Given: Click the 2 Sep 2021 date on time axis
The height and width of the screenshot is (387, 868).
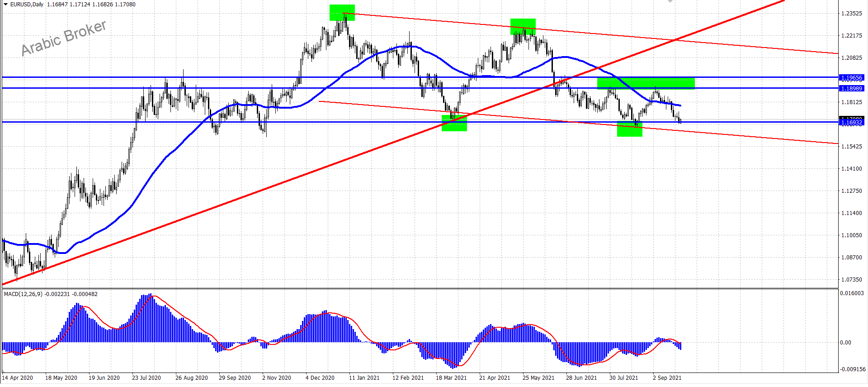Looking at the screenshot, I should 666,378.
